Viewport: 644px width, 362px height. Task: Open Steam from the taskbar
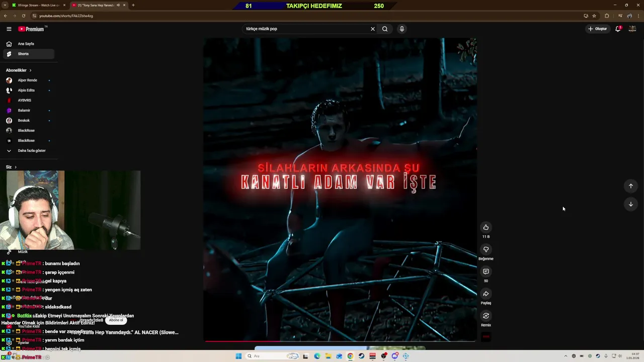pyautogui.click(x=361, y=356)
